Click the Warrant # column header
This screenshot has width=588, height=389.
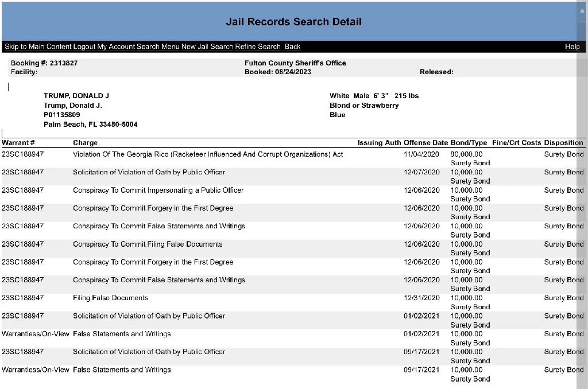pos(18,142)
